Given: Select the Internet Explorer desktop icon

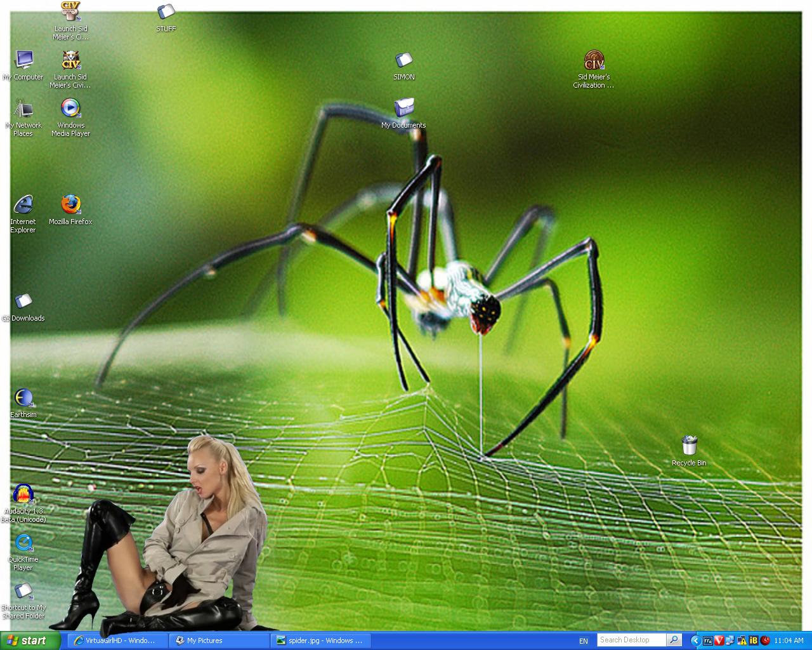Looking at the screenshot, I should click(23, 205).
